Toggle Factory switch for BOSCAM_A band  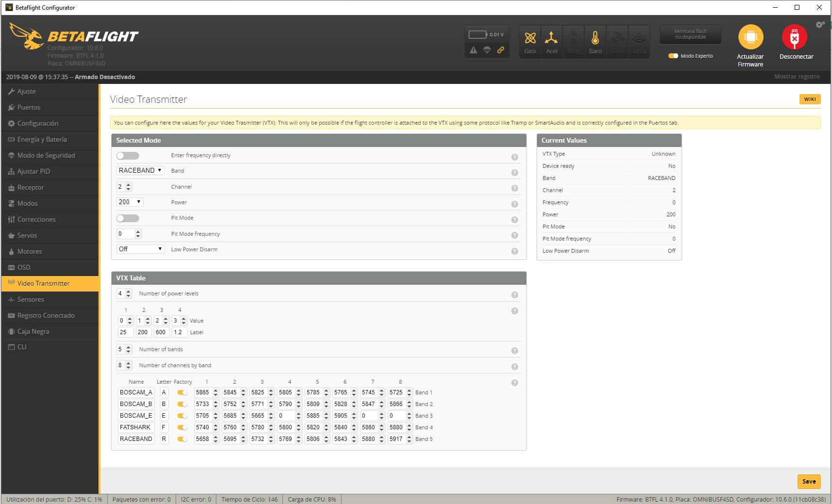point(182,392)
